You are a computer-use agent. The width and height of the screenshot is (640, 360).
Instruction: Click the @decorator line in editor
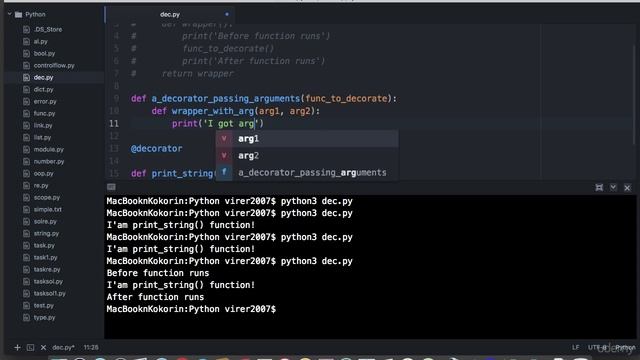(156, 149)
